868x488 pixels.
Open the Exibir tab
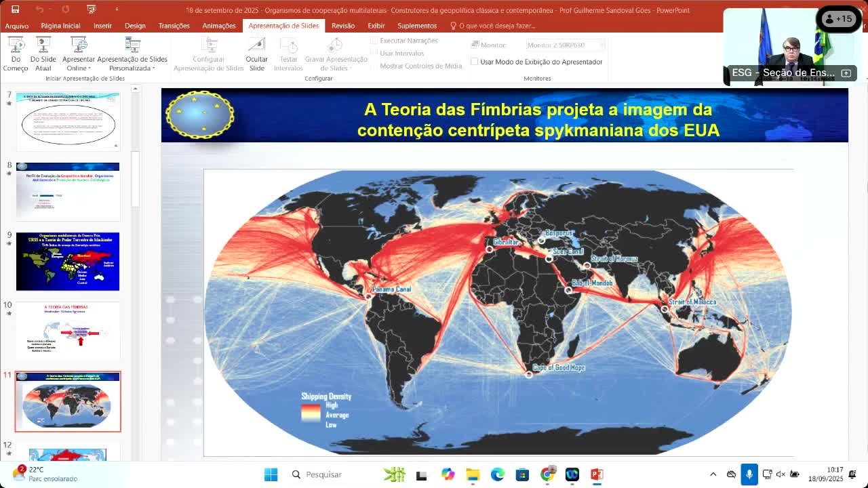click(376, 26)
